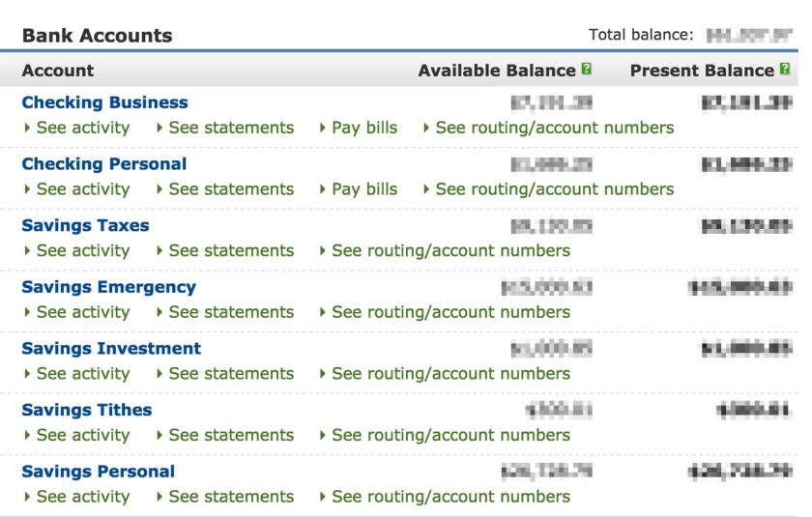
Task: Open the Checking Personal account
Action: tap(103, 164)
